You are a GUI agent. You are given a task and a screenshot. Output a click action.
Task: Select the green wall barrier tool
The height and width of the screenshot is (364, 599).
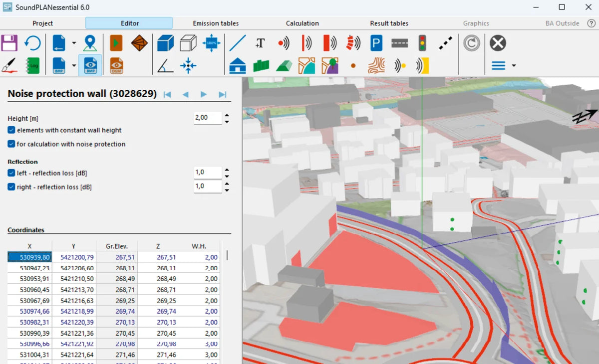pos(261,65)
